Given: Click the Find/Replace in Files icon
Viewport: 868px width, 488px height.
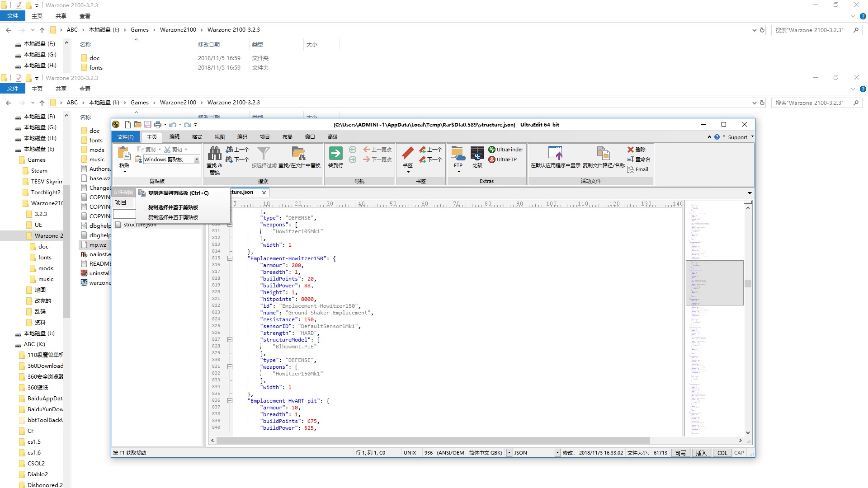Looking at the screenshot, I should pos(299,154).
